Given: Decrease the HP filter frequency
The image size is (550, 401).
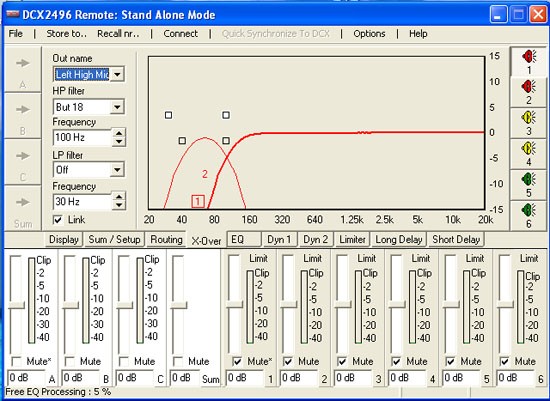Looking at the screenshot, I should coord(119,142).
